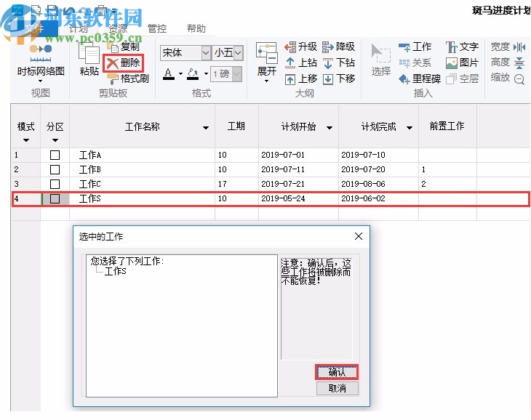Adjust 宽度 width icon
The width and height of the screenshot is (531, 420).
pos(519,47)
